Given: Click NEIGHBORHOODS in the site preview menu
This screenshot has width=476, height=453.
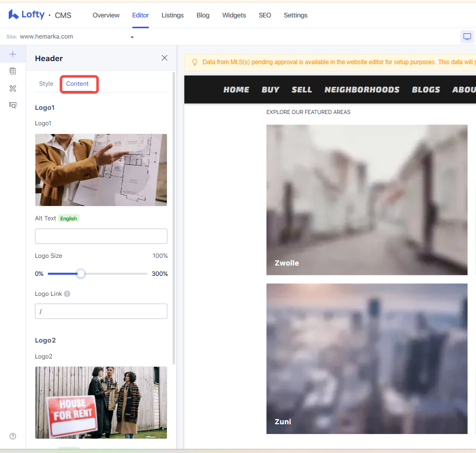Looking at the screenshot, I should tap(362, 90).
